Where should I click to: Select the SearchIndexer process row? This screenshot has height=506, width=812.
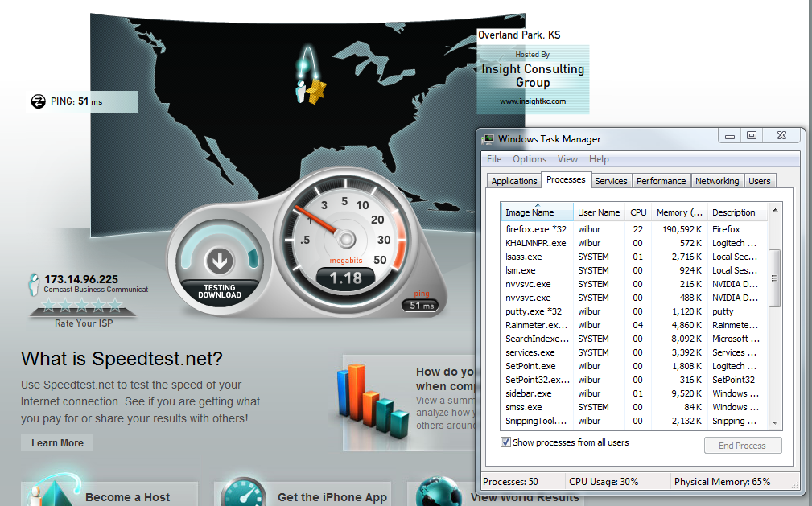[x=634, y=339]
